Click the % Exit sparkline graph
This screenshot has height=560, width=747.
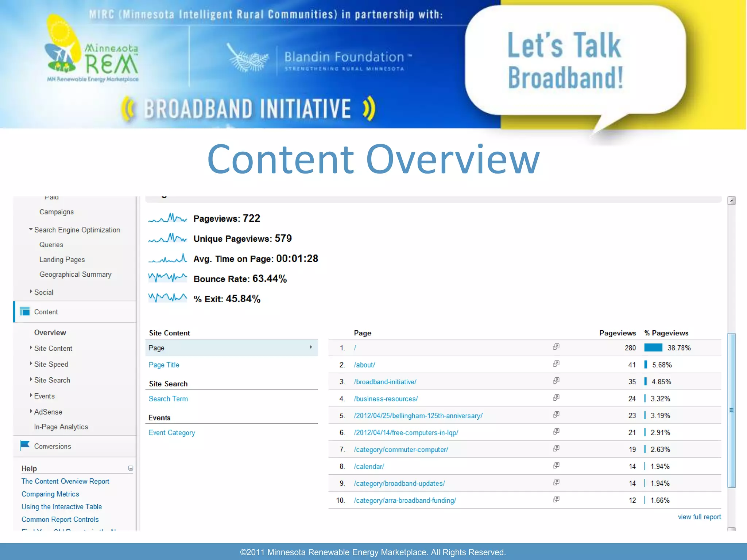[167, 298]
